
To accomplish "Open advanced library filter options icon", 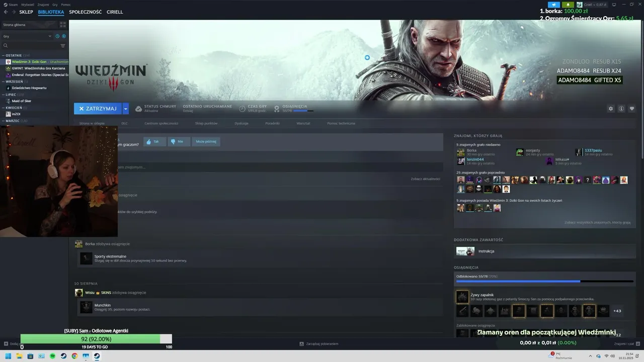I will click(x=63, y=46).
